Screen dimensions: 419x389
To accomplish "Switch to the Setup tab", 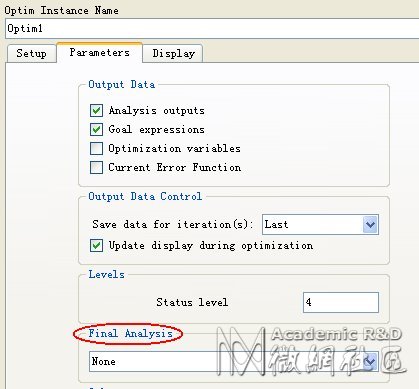I will tap(31, 53).
